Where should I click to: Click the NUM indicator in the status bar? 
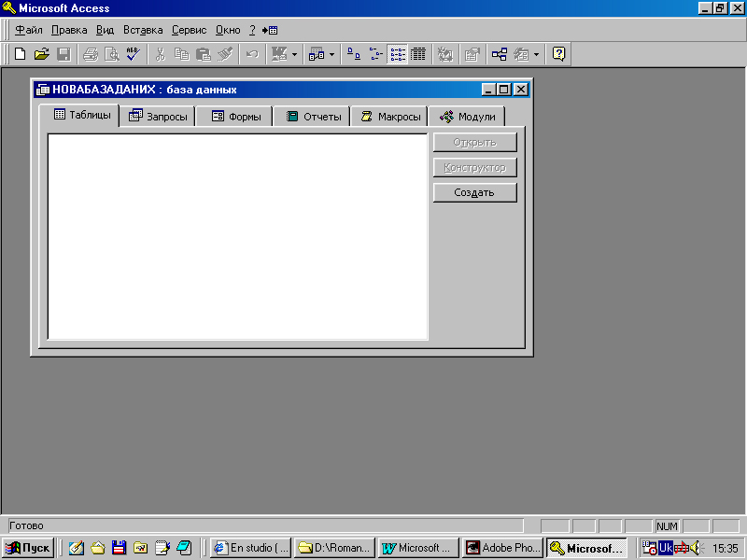(667, 525)
